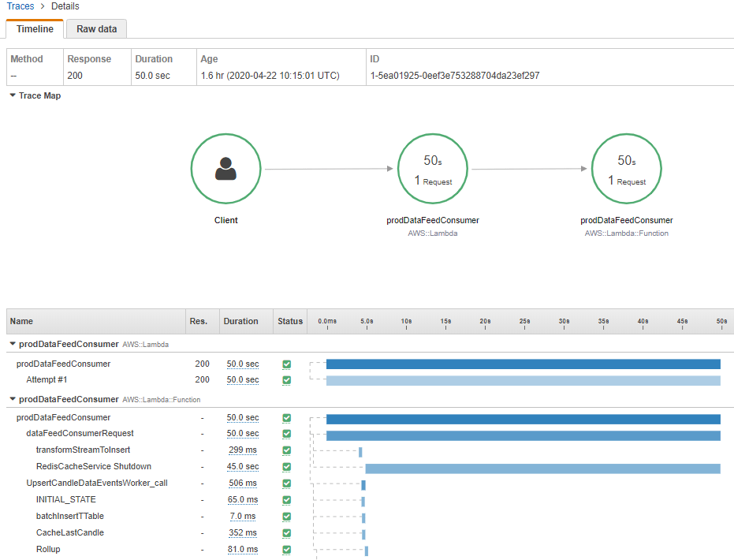734x560 pixels.
Task: Click status check icon for Rollup row
Action: click(x=286, y=550)
